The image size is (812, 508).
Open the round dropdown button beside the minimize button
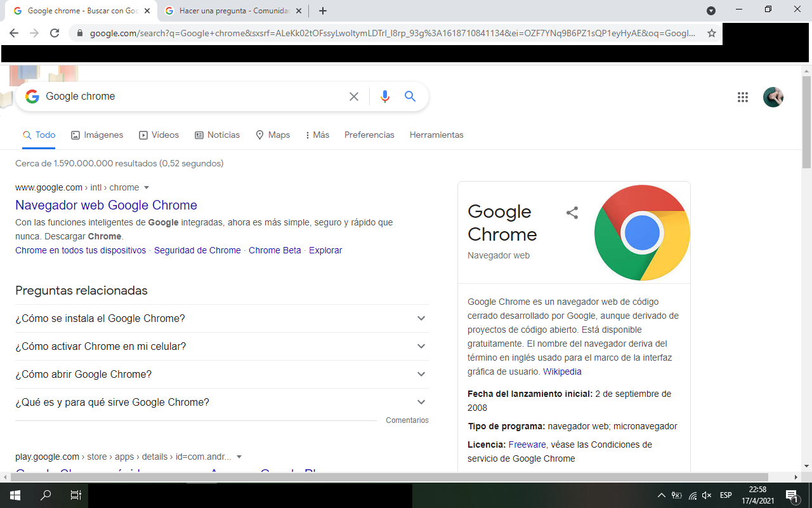(711, 11)
